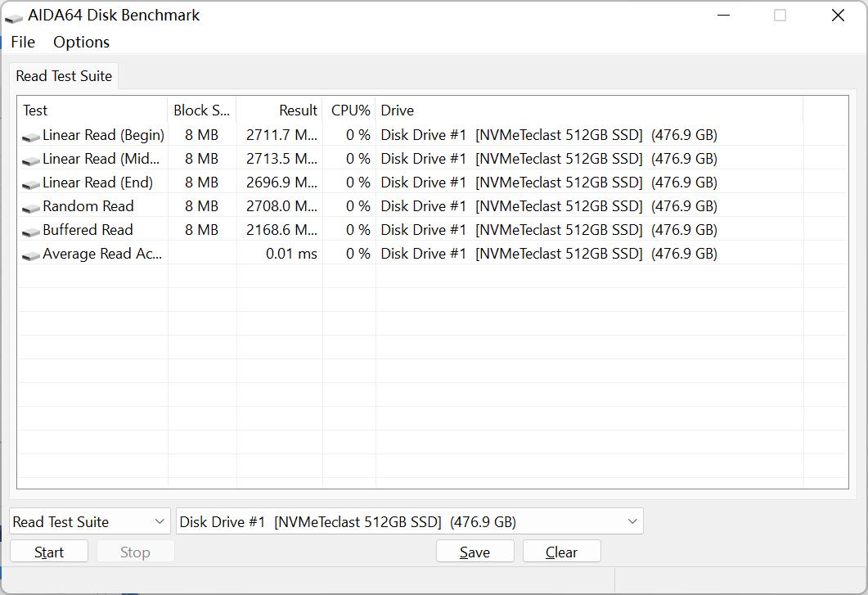Screen dimensions: 868x595
Task: Expand the Disk Drive #1 selection dropdown
Action: point(410,521)
